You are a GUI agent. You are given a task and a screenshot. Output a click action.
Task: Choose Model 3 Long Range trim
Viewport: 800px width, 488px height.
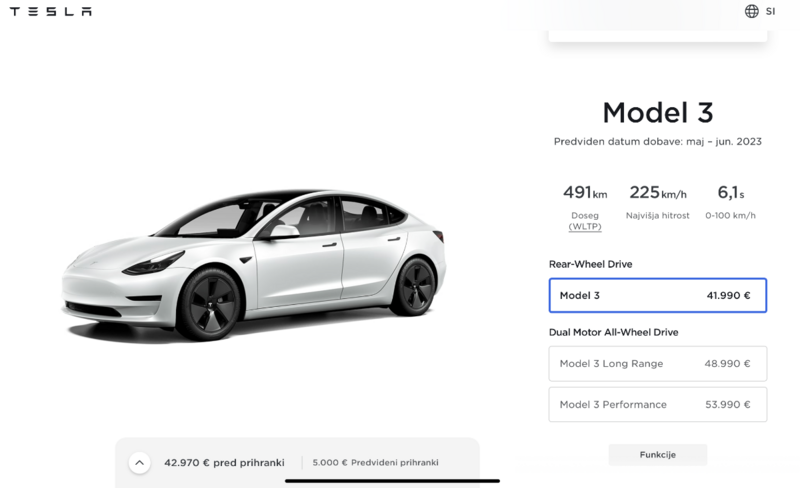pyautogui.click(x=657, y=364)
